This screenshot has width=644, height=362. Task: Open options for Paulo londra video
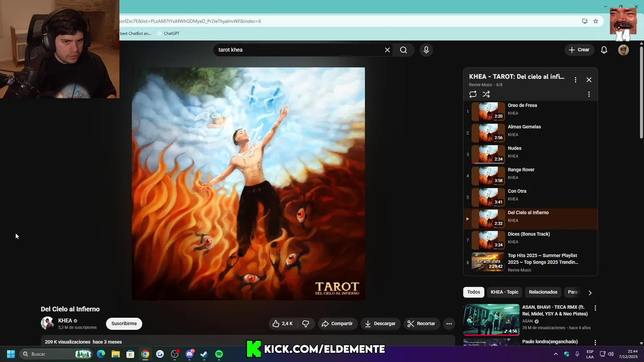(595, 342)
